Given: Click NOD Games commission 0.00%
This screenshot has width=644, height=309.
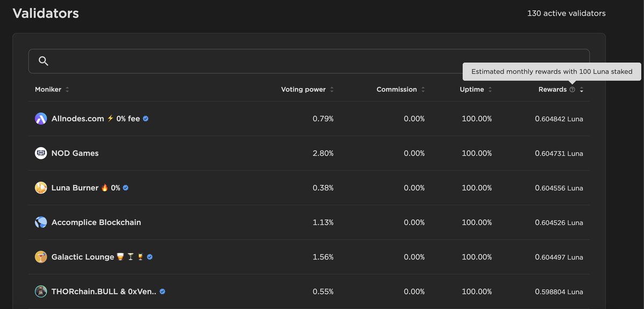Looking at the screenshot, I should click(x=414, y=153).
